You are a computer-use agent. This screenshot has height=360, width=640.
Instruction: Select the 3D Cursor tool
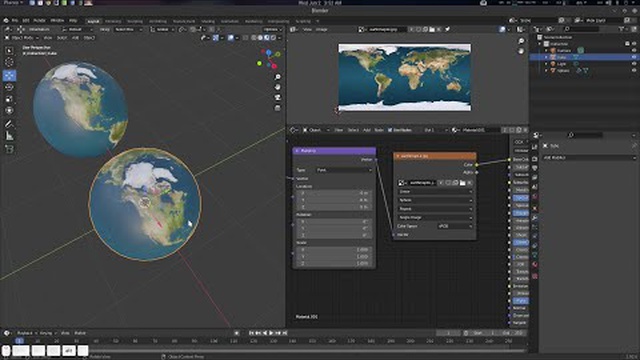pos(9,62)
